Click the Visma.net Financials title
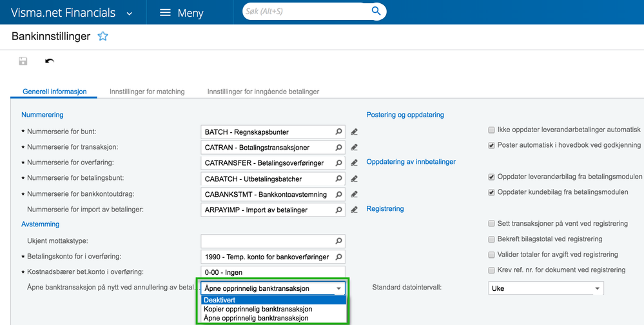This screenshot has width=644, height=325. (x=63, y=13)
